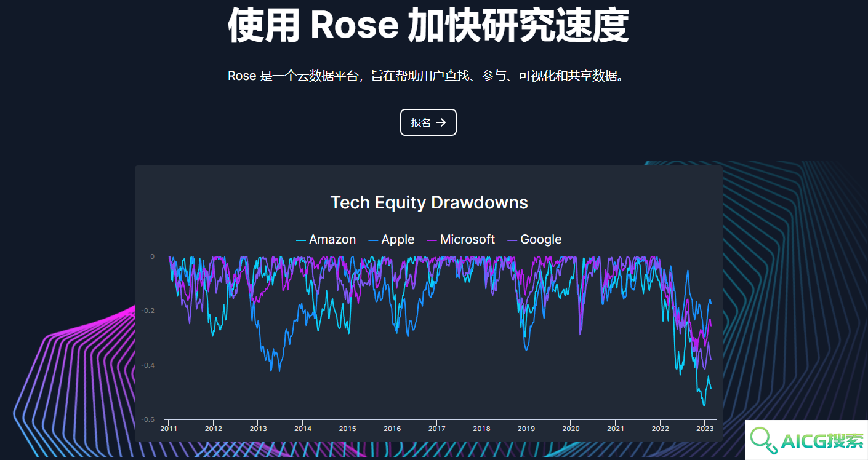Click the 2014 x-axis label
This screenshot has width=868, height=460.
click(303, 429)
